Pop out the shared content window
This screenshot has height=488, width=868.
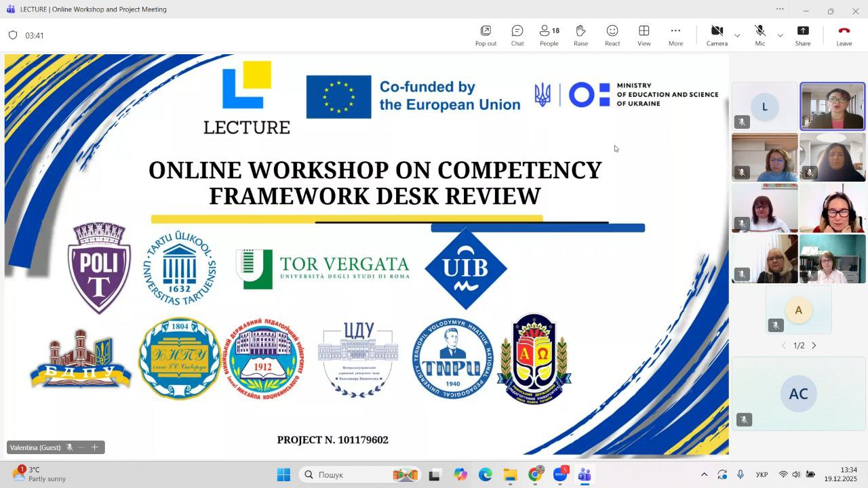[486, 35]
